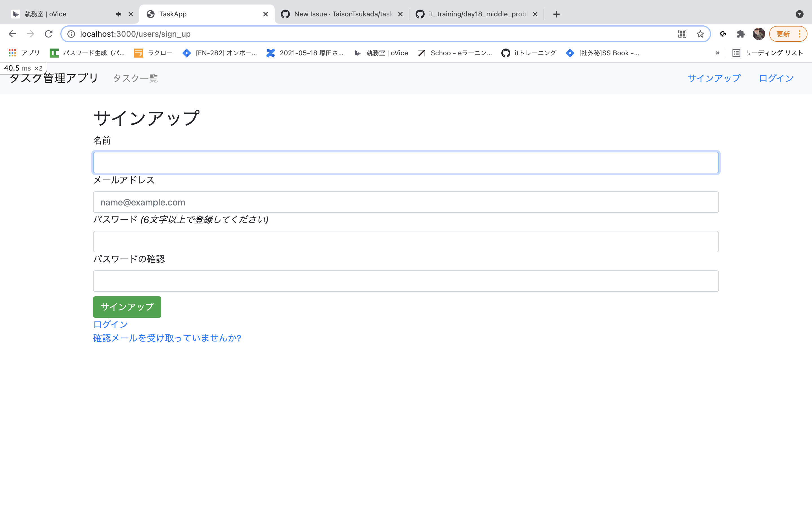The image size is (812, 508).
Task: Open the Extensions puzzle icon
Action: click(741, 34)
